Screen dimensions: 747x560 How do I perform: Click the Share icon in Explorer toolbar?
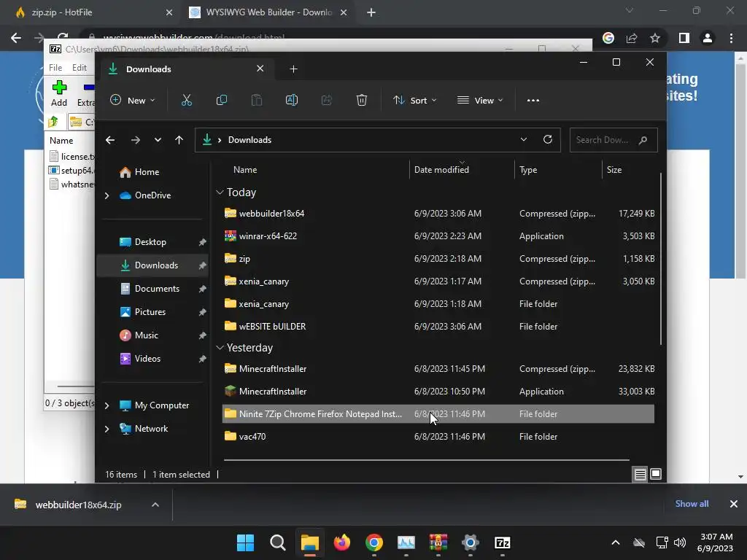click(x=326, y=101)
